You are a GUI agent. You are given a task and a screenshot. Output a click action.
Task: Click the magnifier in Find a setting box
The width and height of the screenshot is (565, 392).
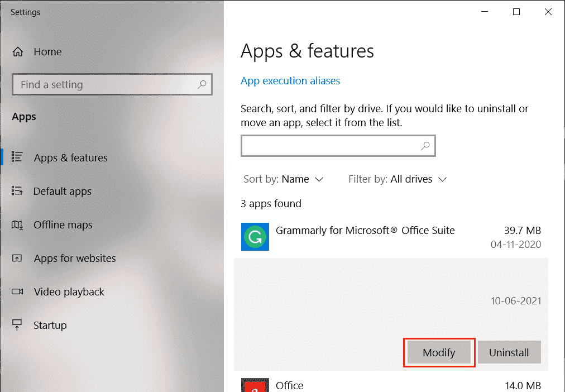[x=202, y=84]
